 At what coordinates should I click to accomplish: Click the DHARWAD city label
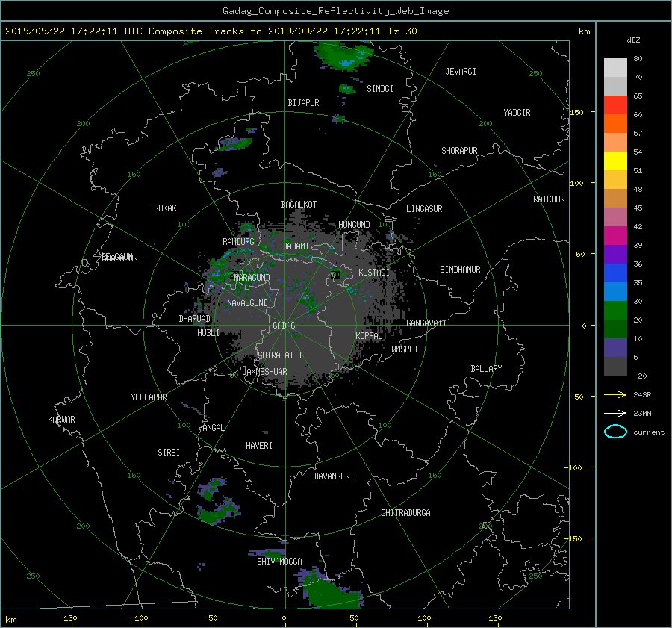195,319
